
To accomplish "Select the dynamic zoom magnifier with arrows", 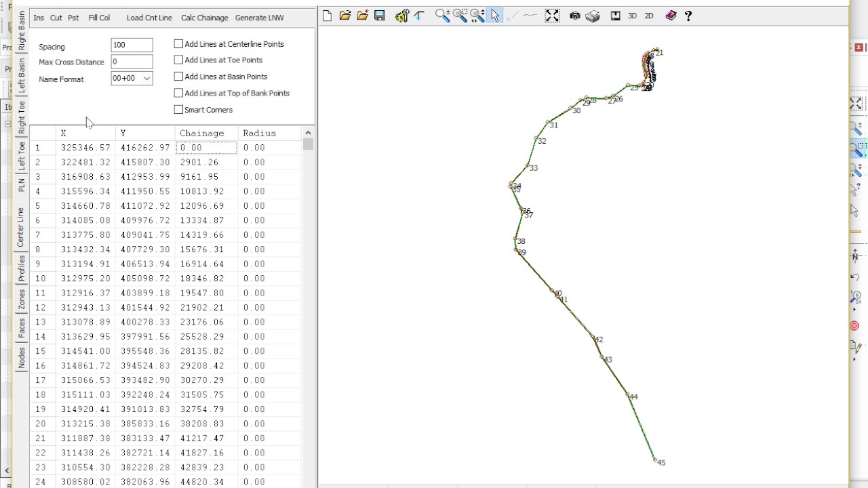I will coord(477,16).
